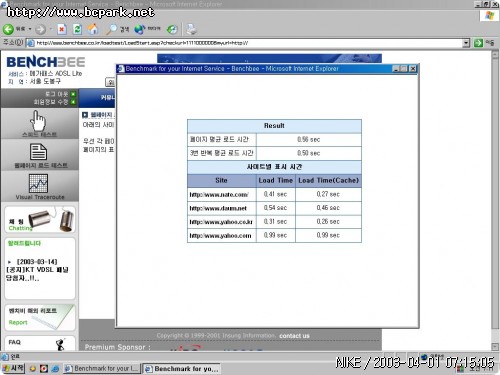This screenshot has width=500, height=375.
Task: Click the Refresh page icon
Action: pos(77,29)
